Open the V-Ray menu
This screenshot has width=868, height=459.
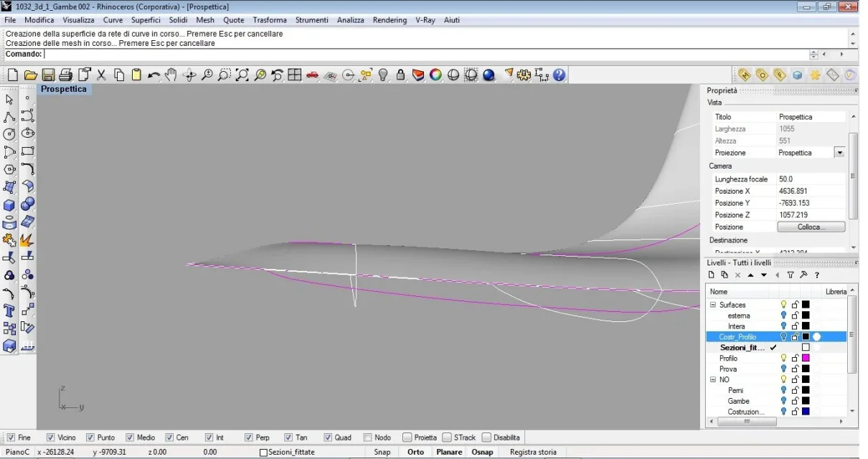coord(425,20)
